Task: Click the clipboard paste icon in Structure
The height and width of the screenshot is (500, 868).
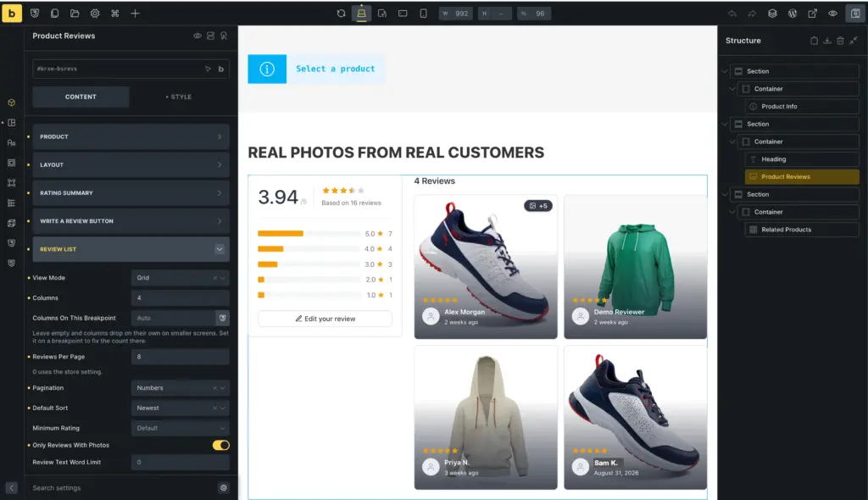Action: (814, 41)
